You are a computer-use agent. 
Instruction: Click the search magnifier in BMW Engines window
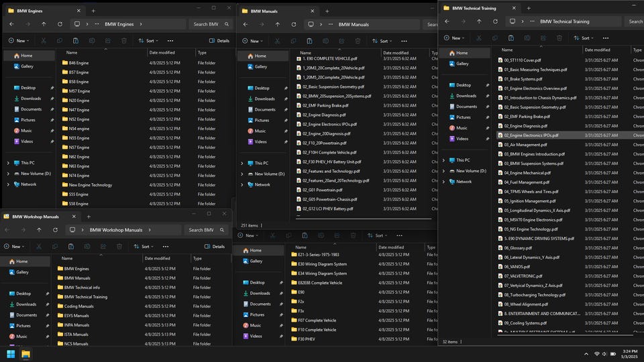click(x=227, y=24)
